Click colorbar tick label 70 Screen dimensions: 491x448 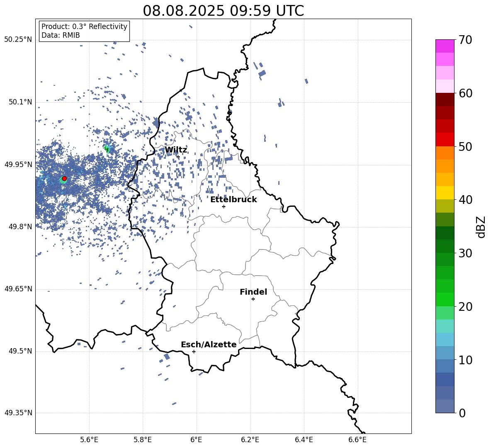click(465, 40)
